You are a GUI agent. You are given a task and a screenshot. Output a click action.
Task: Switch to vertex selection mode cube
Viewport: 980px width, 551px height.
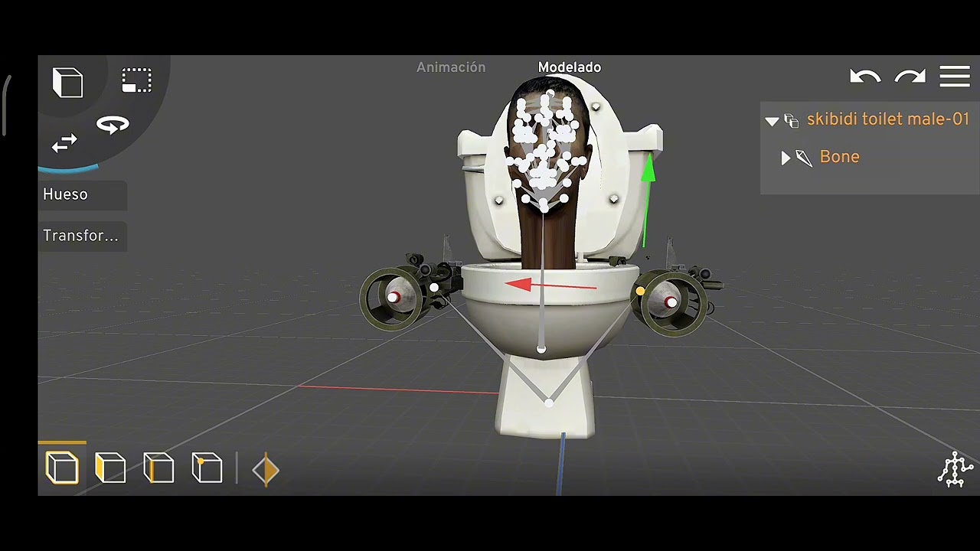tap(207, 468)
